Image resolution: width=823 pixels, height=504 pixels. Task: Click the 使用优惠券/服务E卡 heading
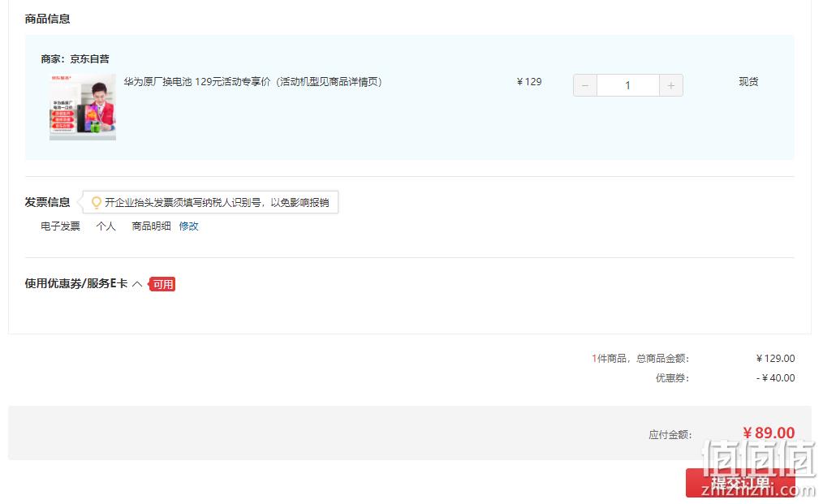tap(76, 283)
